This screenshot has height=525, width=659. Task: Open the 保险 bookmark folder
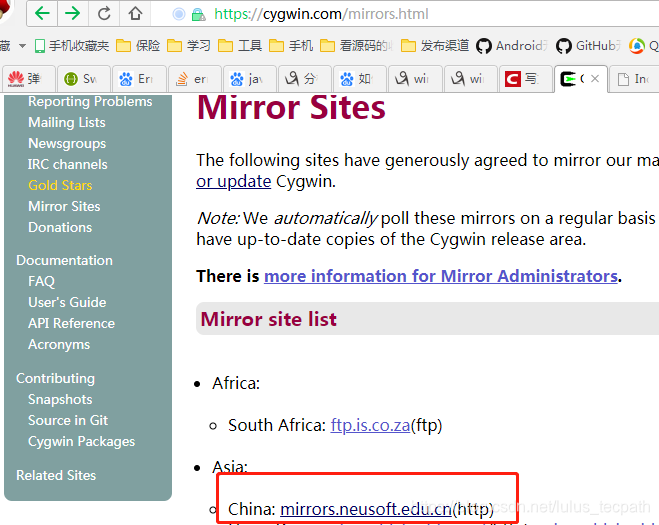(138, 45)
